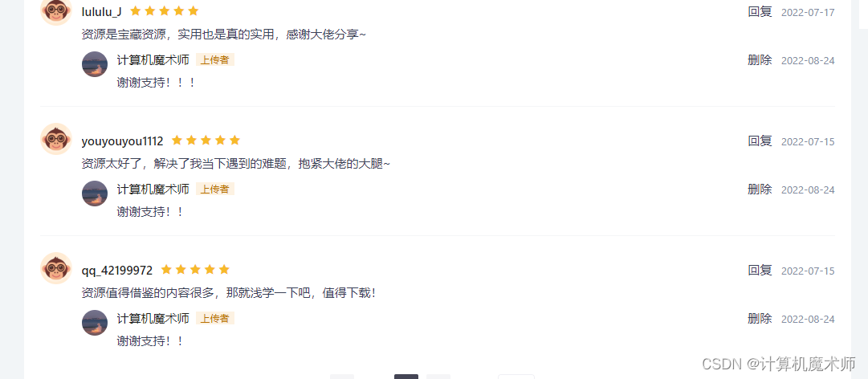Open the lululu_J username profile
Image resolution: width=868 pixels, height=379 pixels.
click(x=101, y=11)
